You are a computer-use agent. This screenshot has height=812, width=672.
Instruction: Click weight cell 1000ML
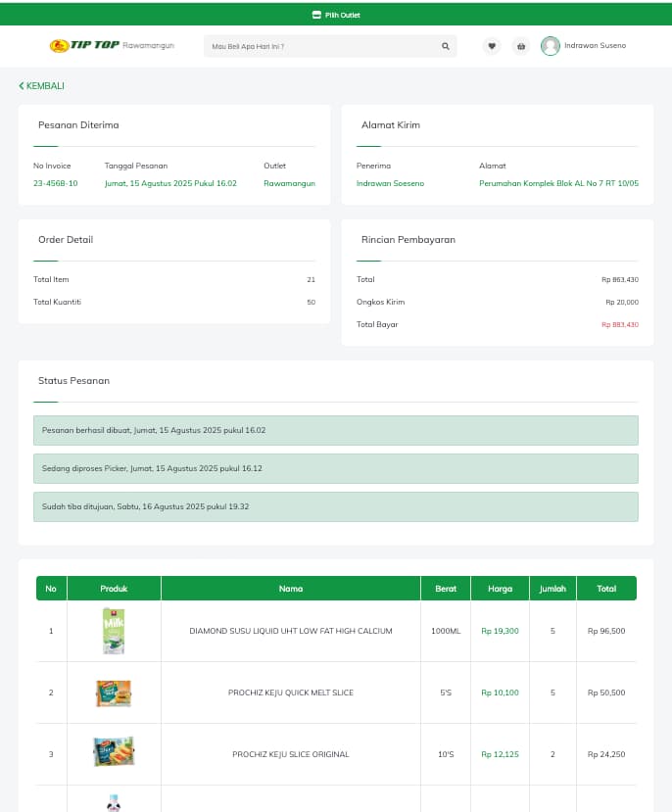pos(446,631)
